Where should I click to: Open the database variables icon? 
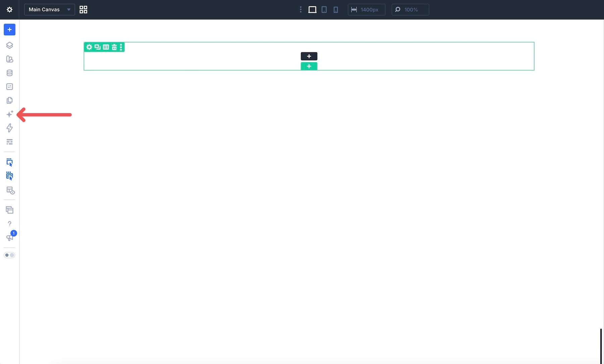9,73
